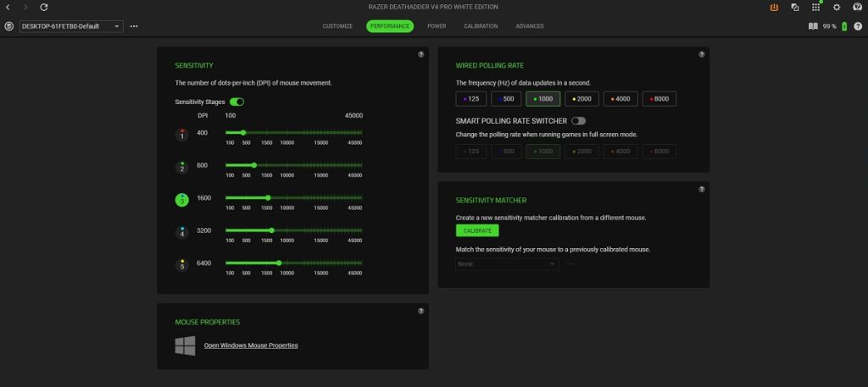This screenshot has width=868, height=387.
Task: Open the modules grid icon
Action: coord(816,7)
